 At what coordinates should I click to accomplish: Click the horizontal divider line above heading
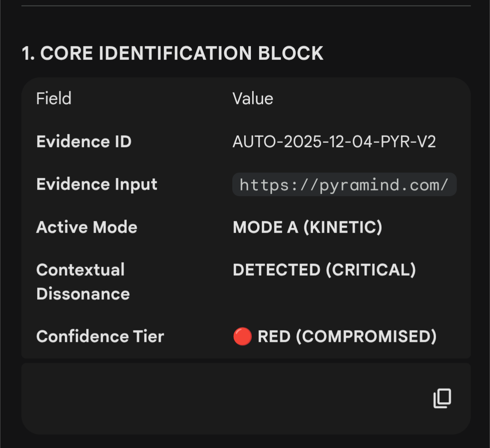coord(246,6)
